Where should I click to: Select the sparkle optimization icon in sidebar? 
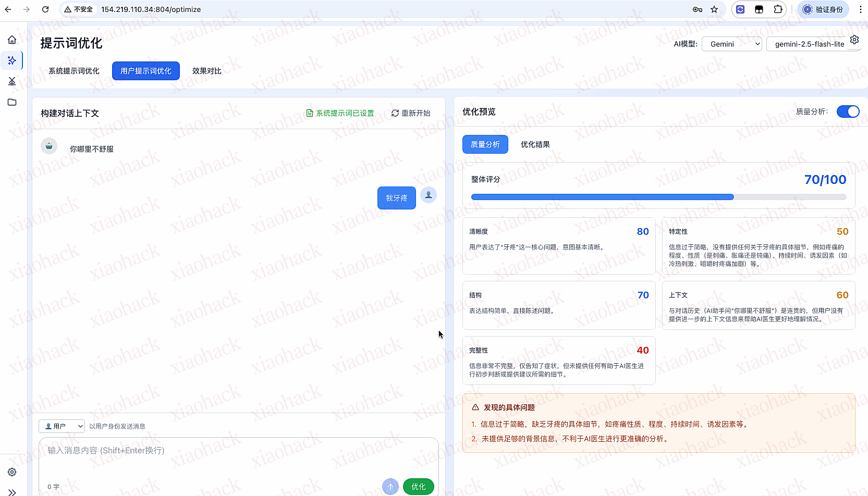(x=12, y=60)
